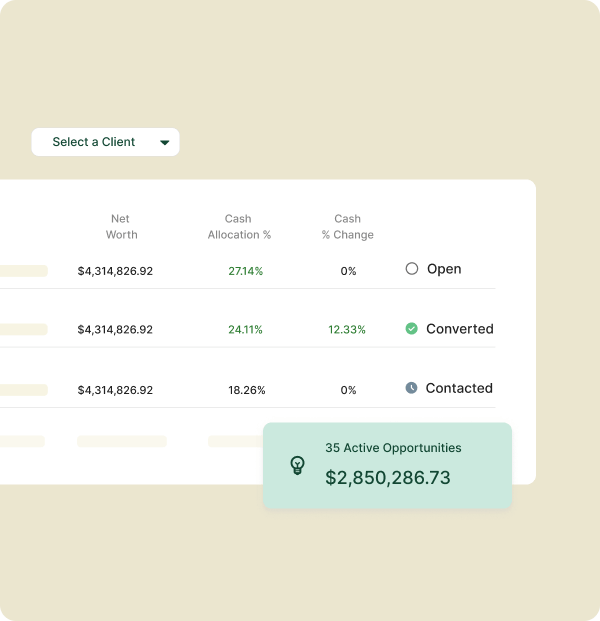Screen dimensions: 600x621
Task: Select the 27.14% cash allocation value
Action: coord(245,271)
